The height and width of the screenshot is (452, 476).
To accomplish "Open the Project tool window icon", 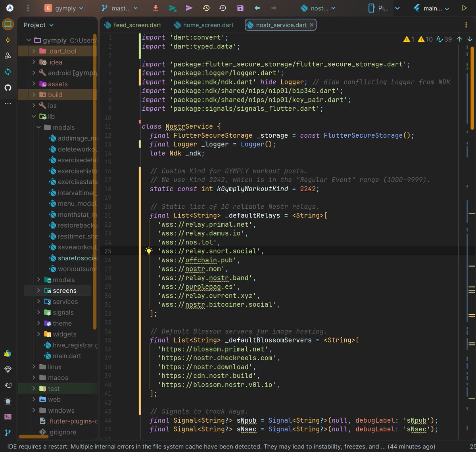I will click(x=8, y=25).
